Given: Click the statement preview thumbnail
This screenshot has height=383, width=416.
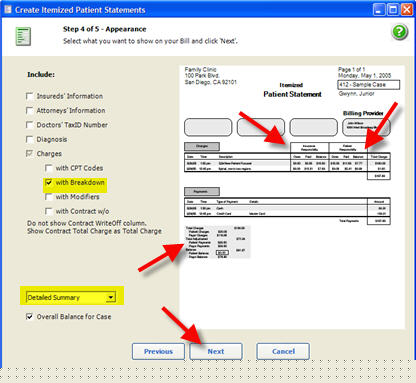Looking at the screenshot, I should click(292, 197).
